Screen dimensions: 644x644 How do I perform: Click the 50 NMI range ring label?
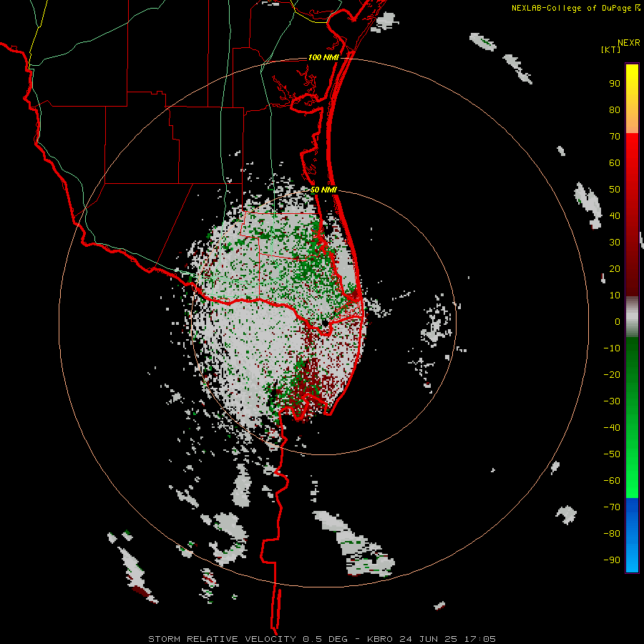(323, 190)
